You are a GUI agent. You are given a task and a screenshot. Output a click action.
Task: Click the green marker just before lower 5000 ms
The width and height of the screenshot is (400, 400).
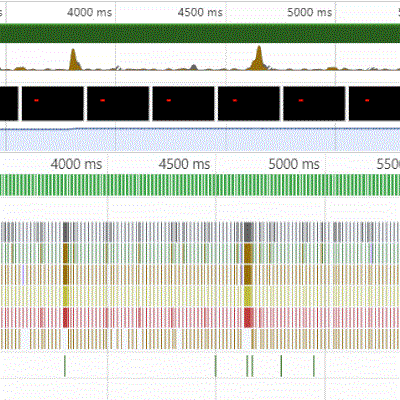[314, 366]
